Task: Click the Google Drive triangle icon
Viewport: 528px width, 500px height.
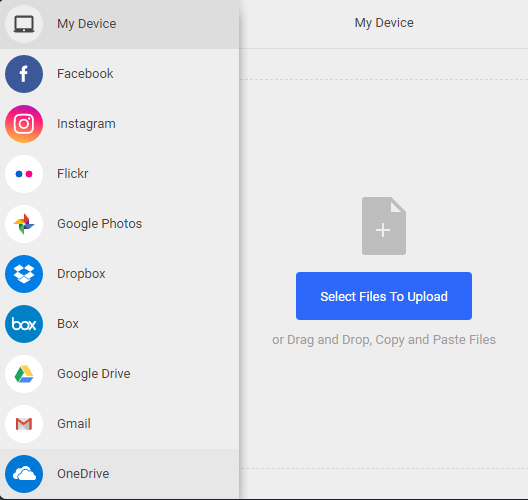Action: pos(24,374)
